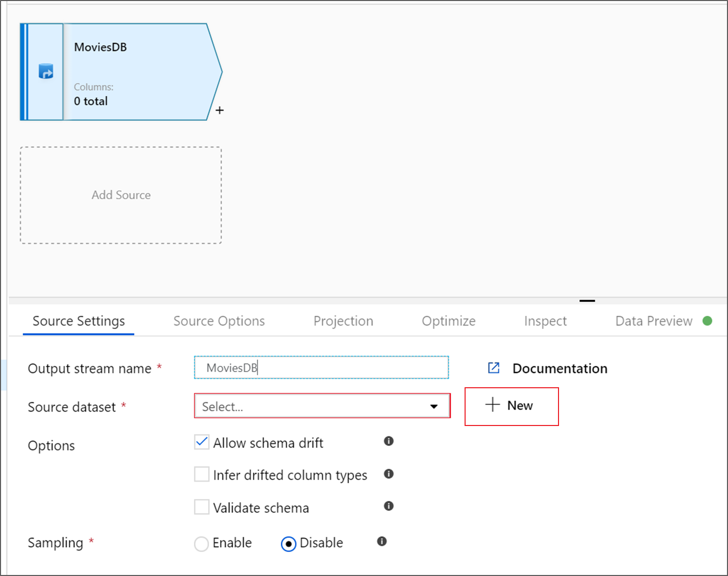The image size is (728, 576).
Task: Select Disable sampling radio button
Action: tap(288, 544)
